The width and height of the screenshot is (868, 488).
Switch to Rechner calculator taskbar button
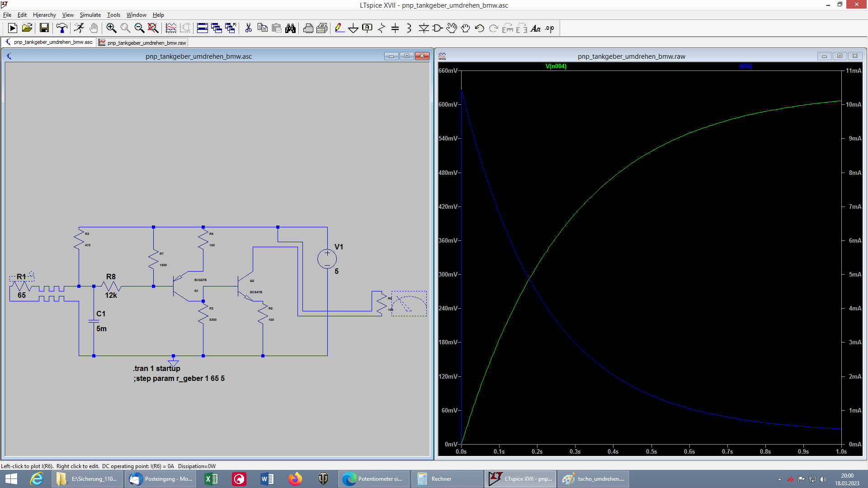[447, 479]
